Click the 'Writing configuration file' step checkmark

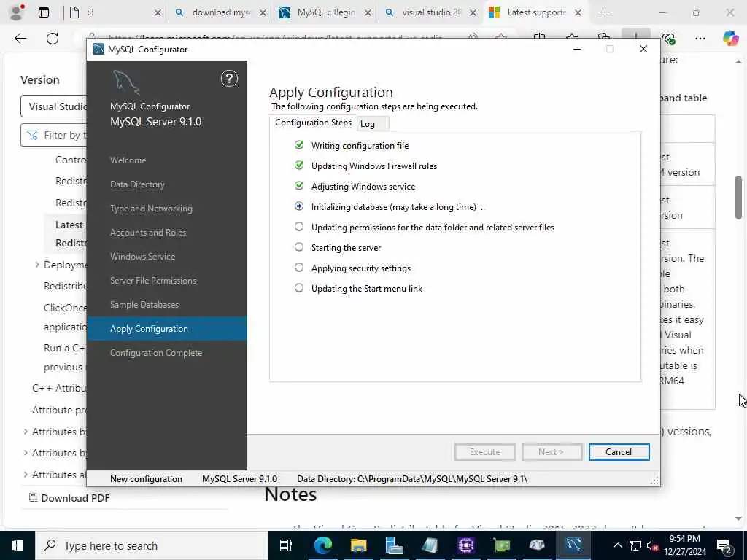click(x=299, y=145)
